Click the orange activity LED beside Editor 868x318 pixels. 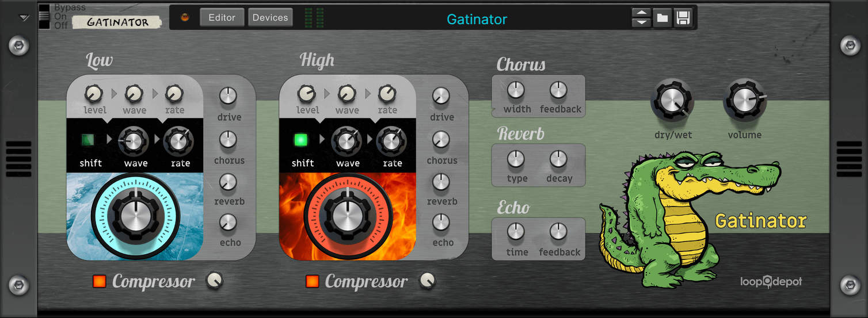point(185,18)
